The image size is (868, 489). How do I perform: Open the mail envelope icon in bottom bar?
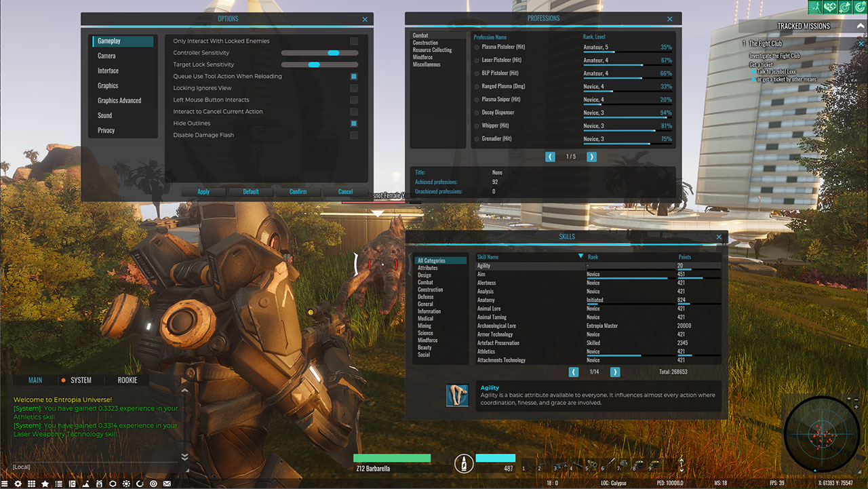tap(167, 484)
